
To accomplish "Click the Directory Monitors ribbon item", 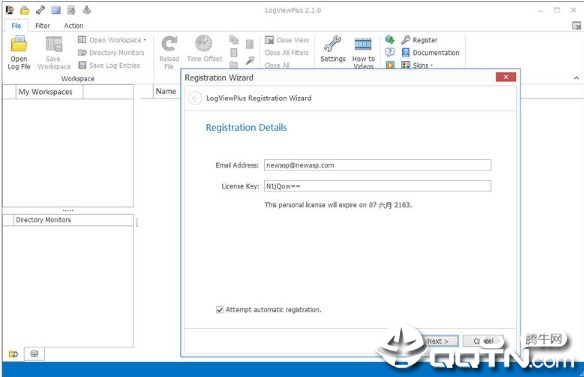I will [111, 53].
